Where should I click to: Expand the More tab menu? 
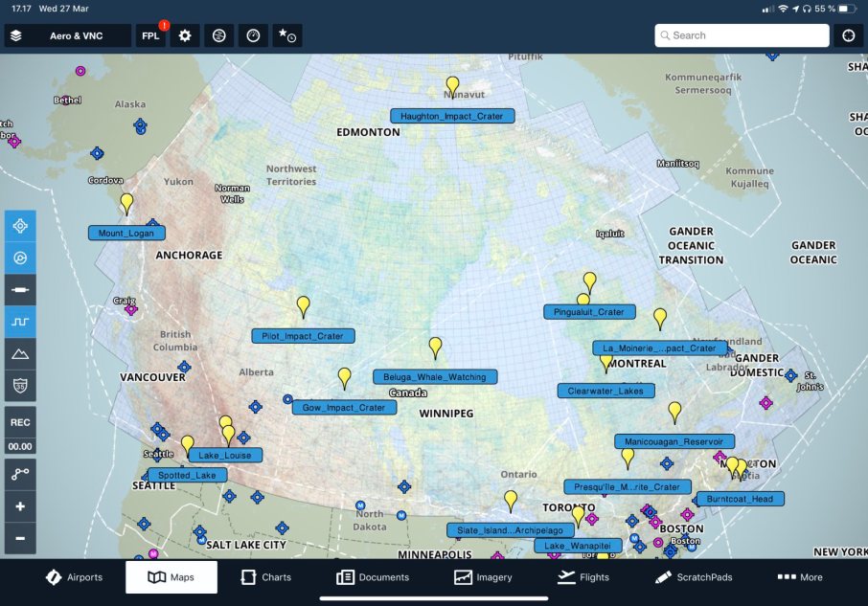[800, 577]
